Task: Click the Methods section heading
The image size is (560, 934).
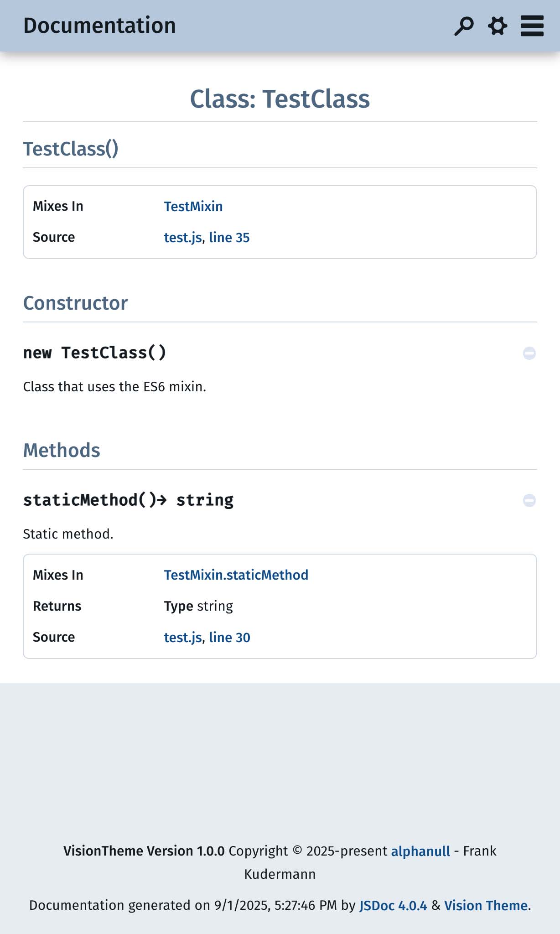Action: pos(62,451)
